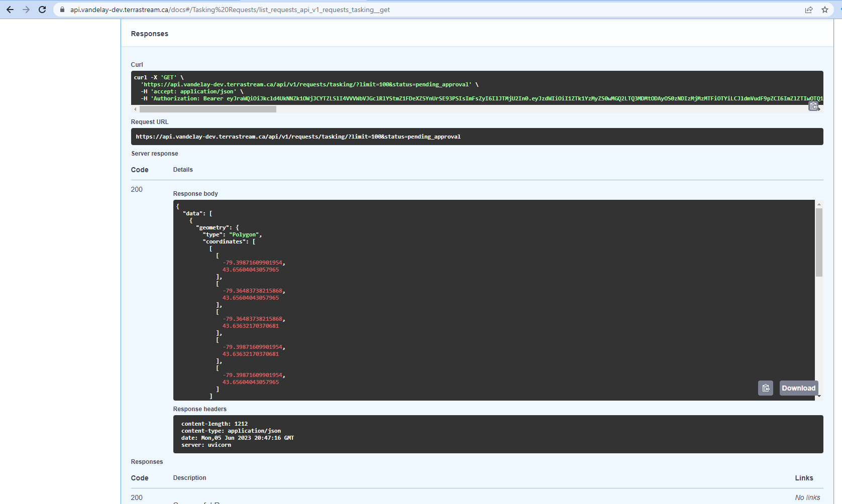
Task: Go forward in browser history
Action: pos(26,10)
